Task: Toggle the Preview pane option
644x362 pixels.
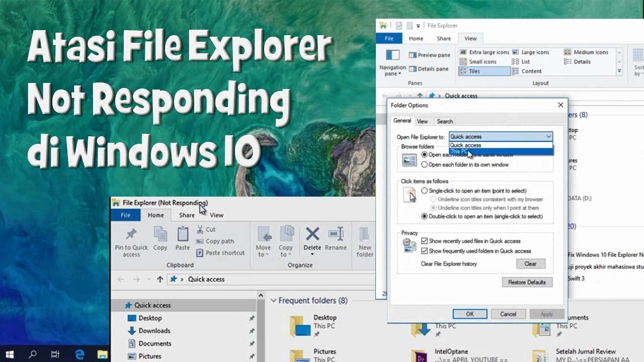Action: (429, 55)
